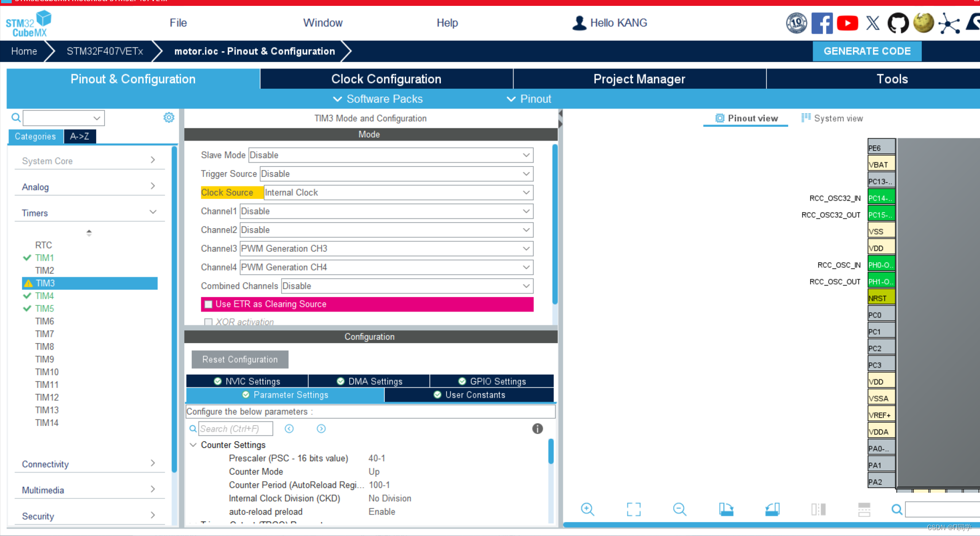Show parameter info icon

tap(538, 429)
